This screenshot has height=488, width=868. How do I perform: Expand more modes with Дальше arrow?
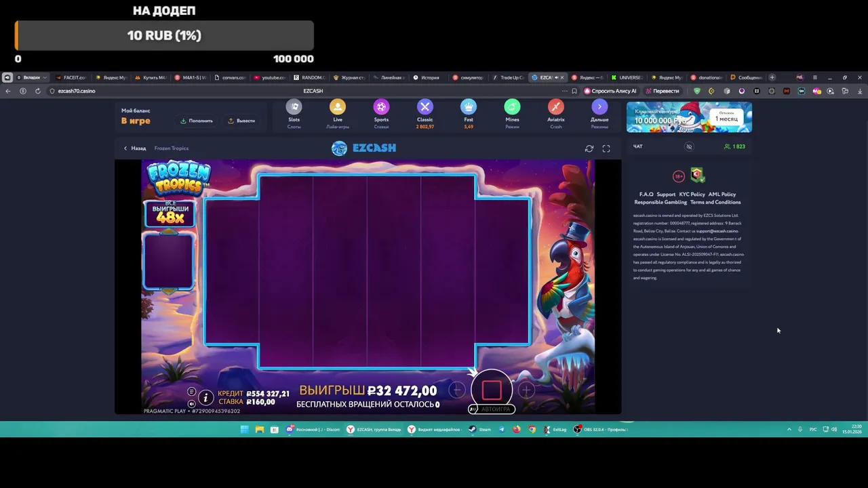coord(599,107)
